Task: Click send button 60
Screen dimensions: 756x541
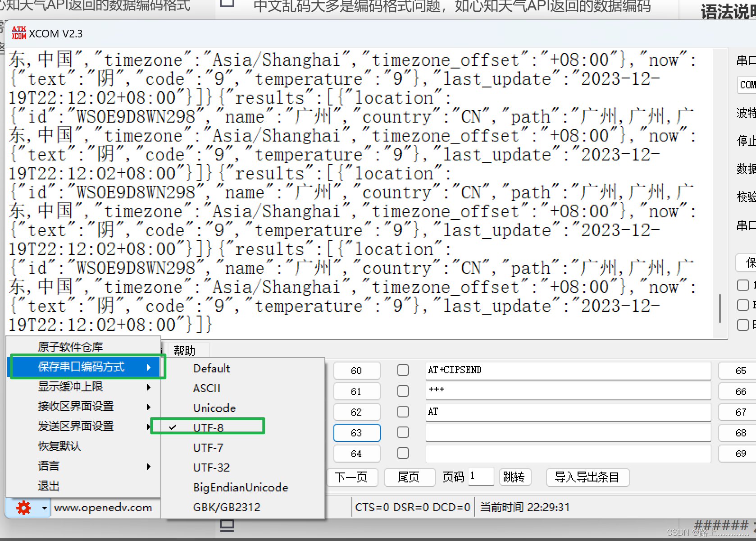Action: tap(357, 371)
